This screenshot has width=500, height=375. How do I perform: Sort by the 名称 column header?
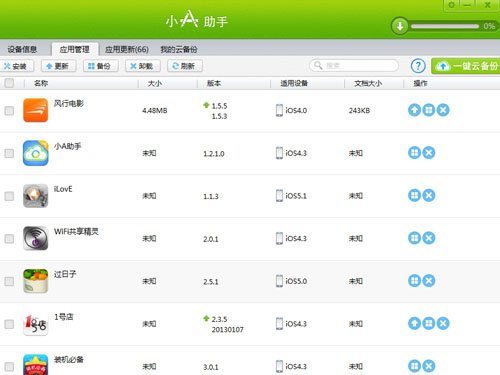pos(41,83)
